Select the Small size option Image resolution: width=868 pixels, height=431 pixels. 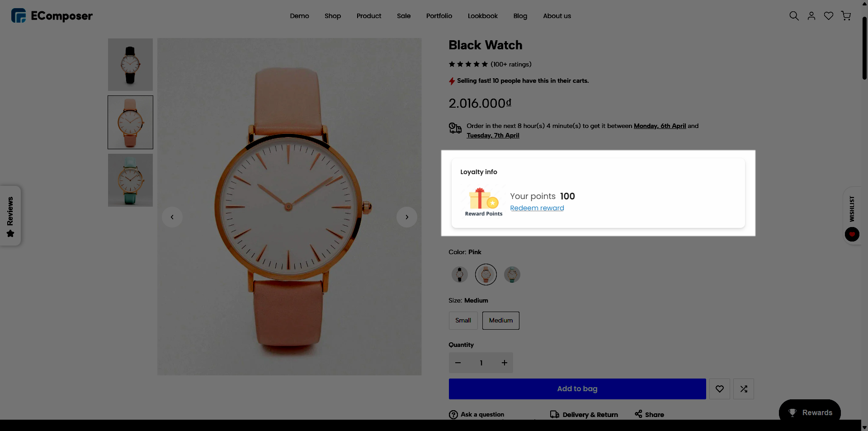[x=463, y=321]
